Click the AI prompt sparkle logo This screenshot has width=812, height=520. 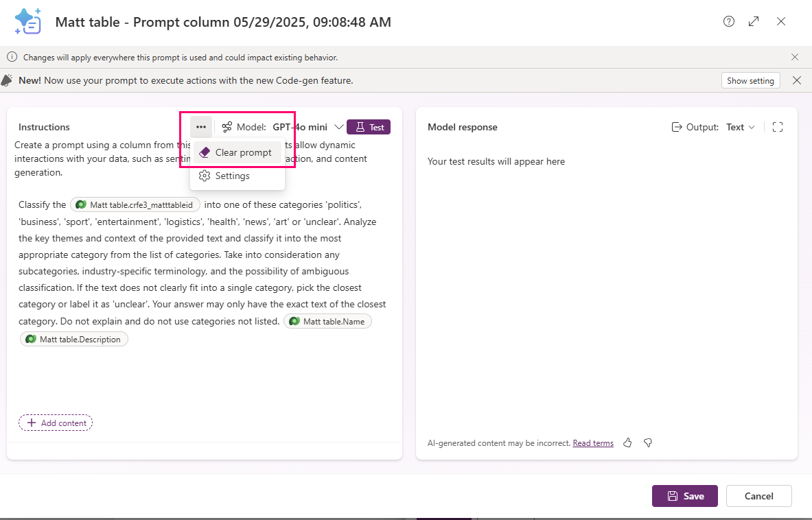point(27,21)
